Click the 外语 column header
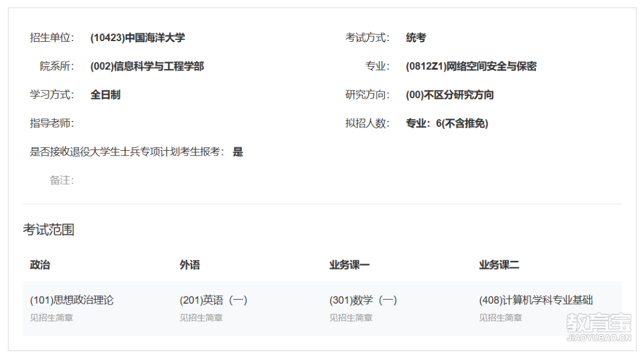644x355 pixels. click(190, 264)
